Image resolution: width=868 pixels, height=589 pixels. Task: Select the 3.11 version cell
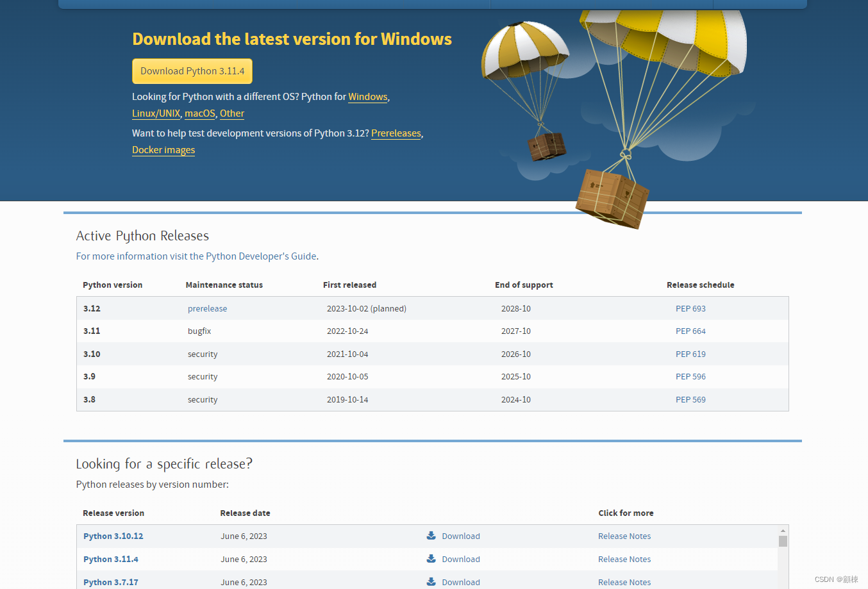click(x=92, y=331)
